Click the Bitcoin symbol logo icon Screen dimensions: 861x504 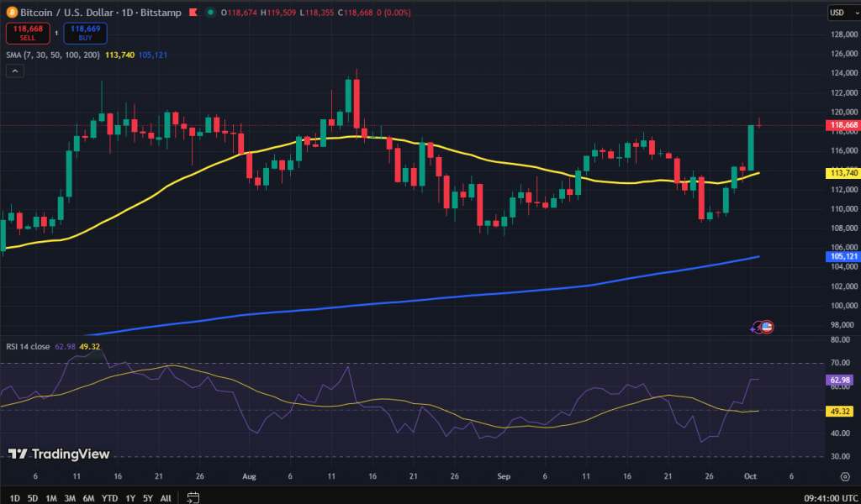click(x=12, y=12)
